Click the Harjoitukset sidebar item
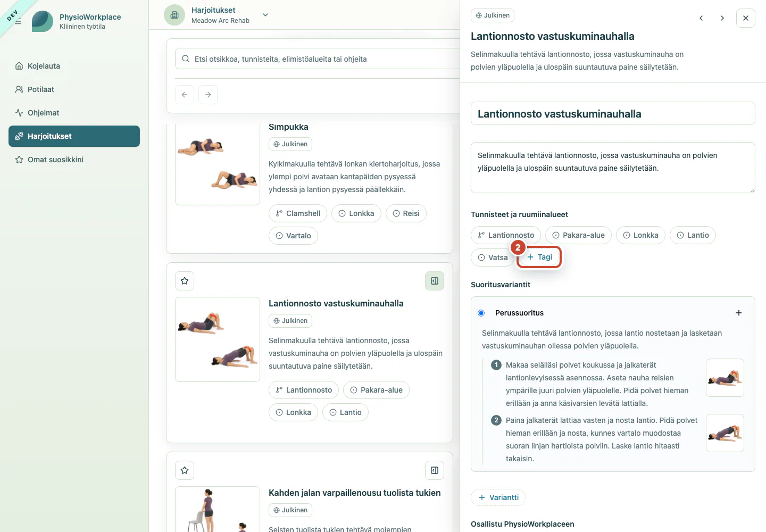The height and width of the screenshot is (532, 766). [74, 136]
